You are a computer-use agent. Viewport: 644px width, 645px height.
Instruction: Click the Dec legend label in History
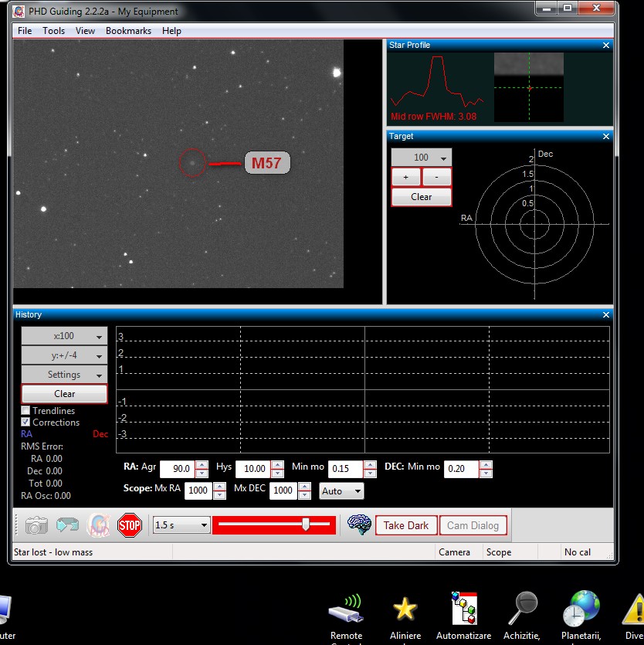(100, 434)
